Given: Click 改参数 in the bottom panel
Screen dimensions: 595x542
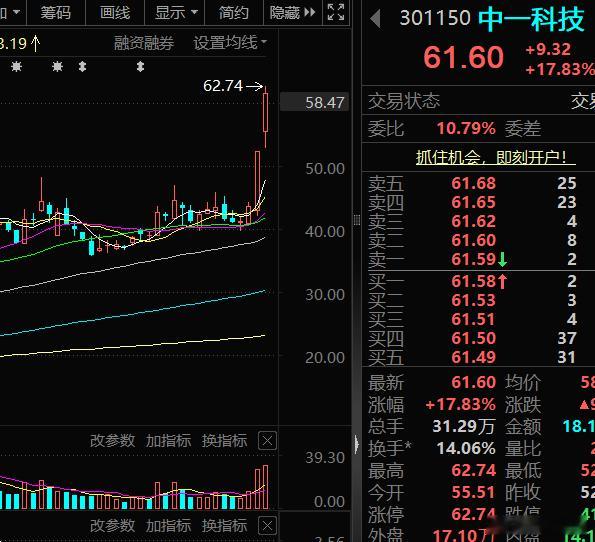Looking at the screenshot, I should tap(113, 526).
